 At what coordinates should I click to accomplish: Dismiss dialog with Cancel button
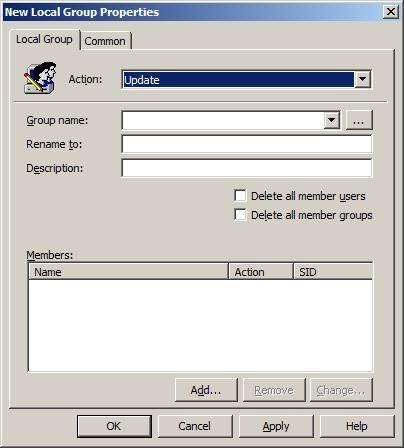pos(195,426)
